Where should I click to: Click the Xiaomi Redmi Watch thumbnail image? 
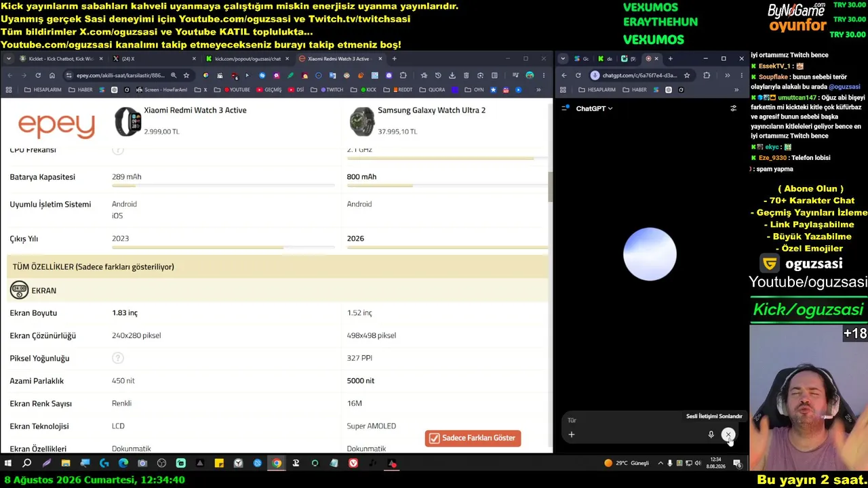(x=127, y=122)
